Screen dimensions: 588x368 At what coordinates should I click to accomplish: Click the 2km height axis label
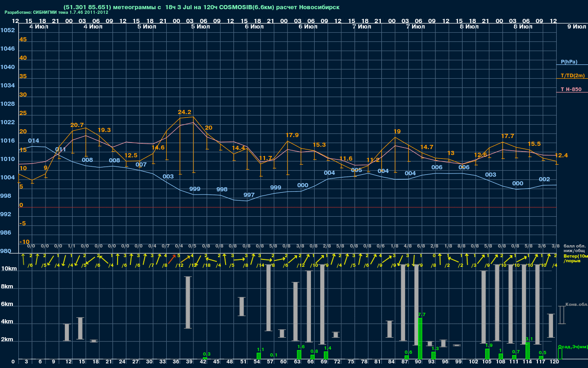[7, 339]
